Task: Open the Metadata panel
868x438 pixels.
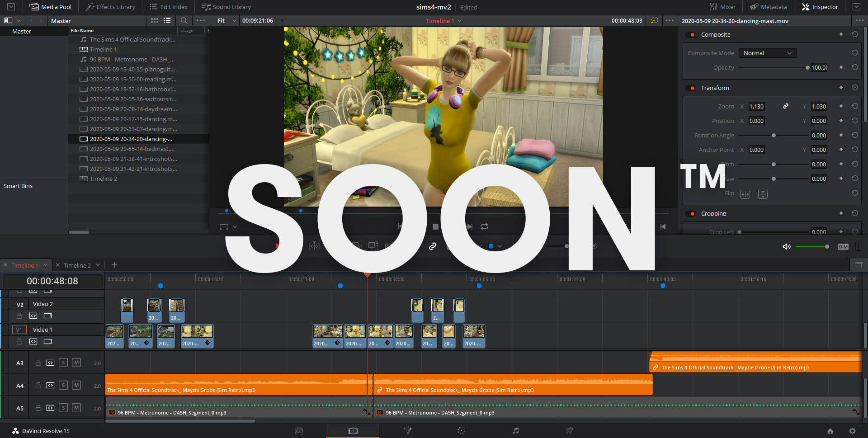Action: [769, 7]
